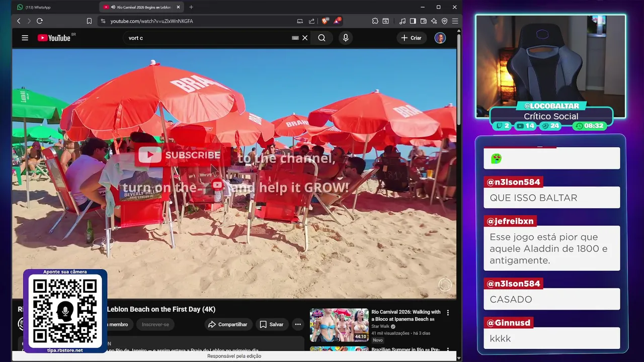The height and width of the screenshot is (362, 644).
Task: Open the on-screen keyboard in search box
Action: (x=295, y=38)
